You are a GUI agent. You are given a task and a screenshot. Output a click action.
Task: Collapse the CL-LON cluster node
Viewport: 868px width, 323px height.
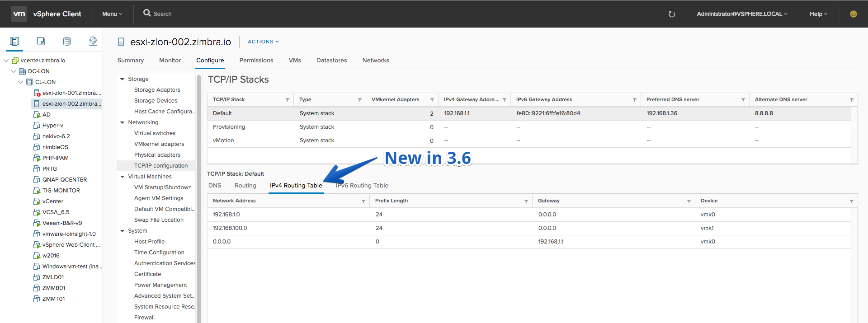tap(20, 82)
